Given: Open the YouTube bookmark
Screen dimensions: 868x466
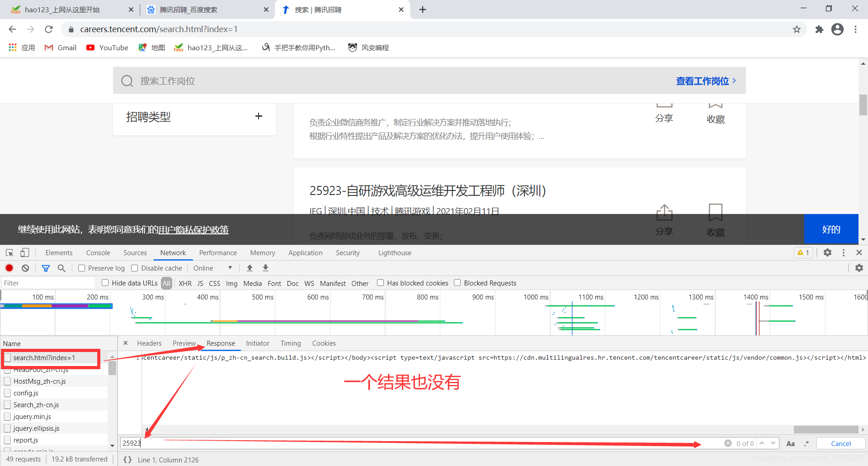Looking at the screenshot, I should 107,48.
